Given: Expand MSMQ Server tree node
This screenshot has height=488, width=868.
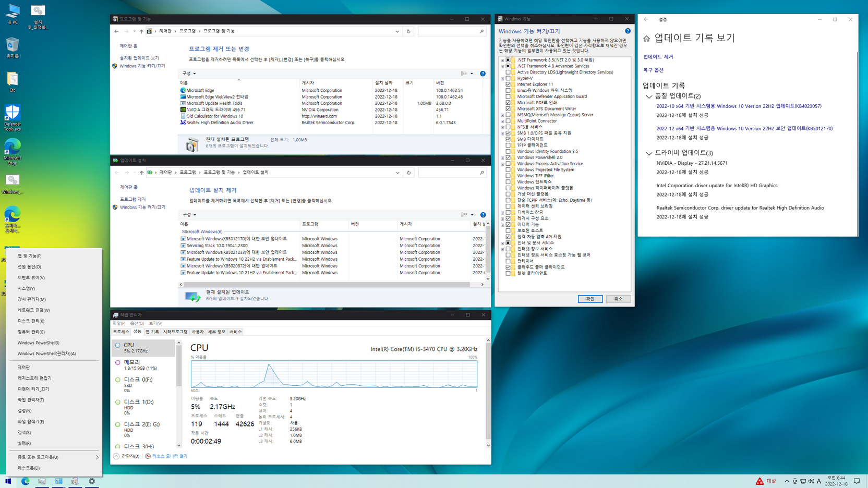Looking at the screenshot, I should (x=502, y=115).
